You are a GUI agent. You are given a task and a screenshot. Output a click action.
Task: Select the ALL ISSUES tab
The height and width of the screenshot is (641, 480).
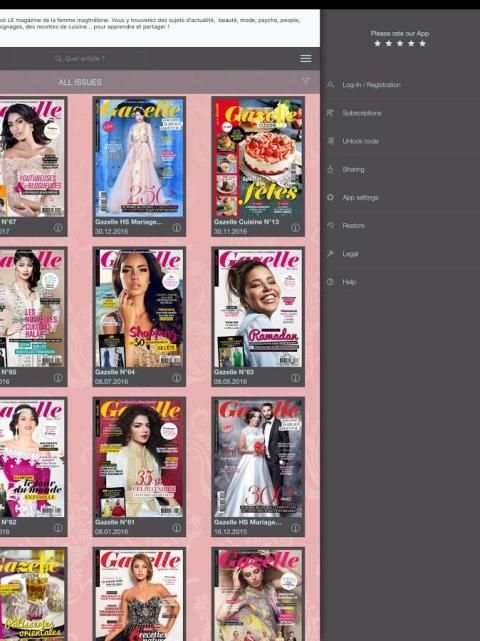point(80,82)
